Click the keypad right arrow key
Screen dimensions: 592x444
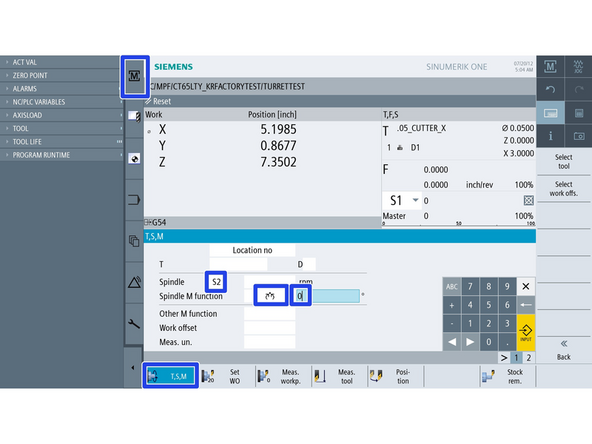point(470,342)
